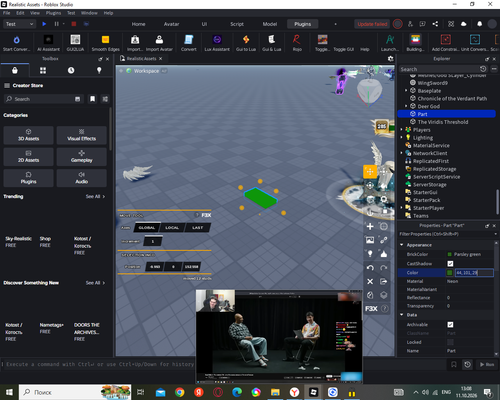Collapse the Appearance properties section
This screenshot has height=400, width=500.
(x=402, y=245)
